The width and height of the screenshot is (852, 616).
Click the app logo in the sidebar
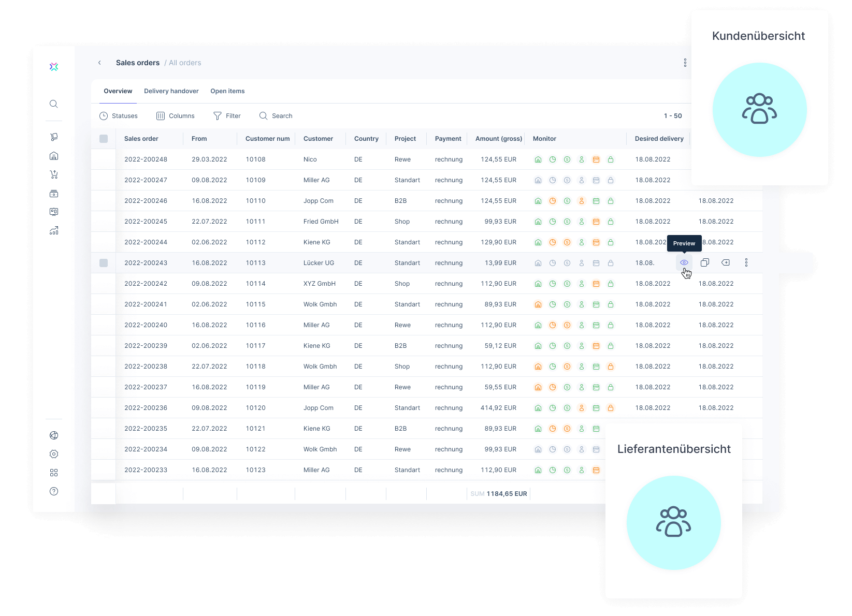(54, 66)
